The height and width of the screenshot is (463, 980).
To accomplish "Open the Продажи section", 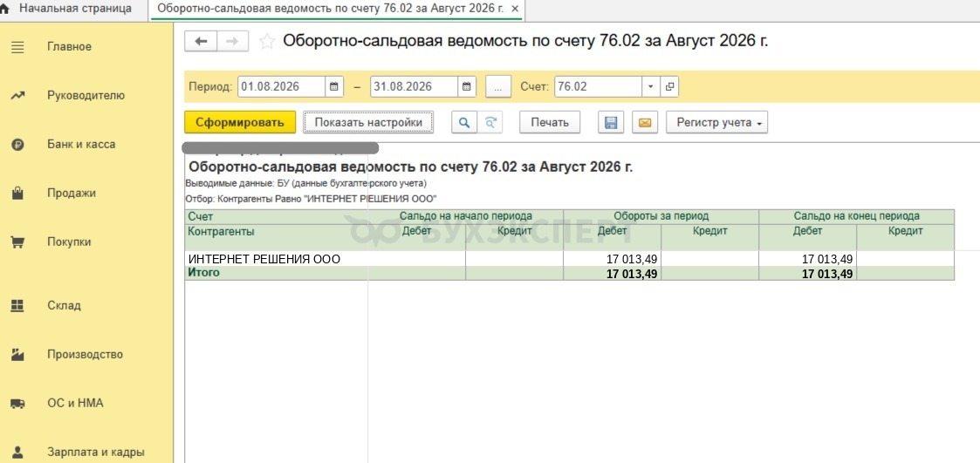I will click(x=72, y=193).
